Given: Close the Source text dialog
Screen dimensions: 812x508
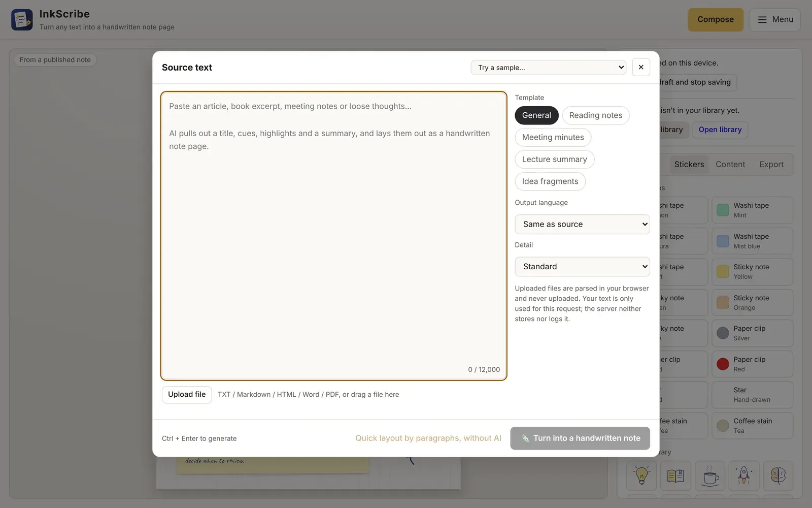Looking at the screenshot, I should [x=641, y=67].
